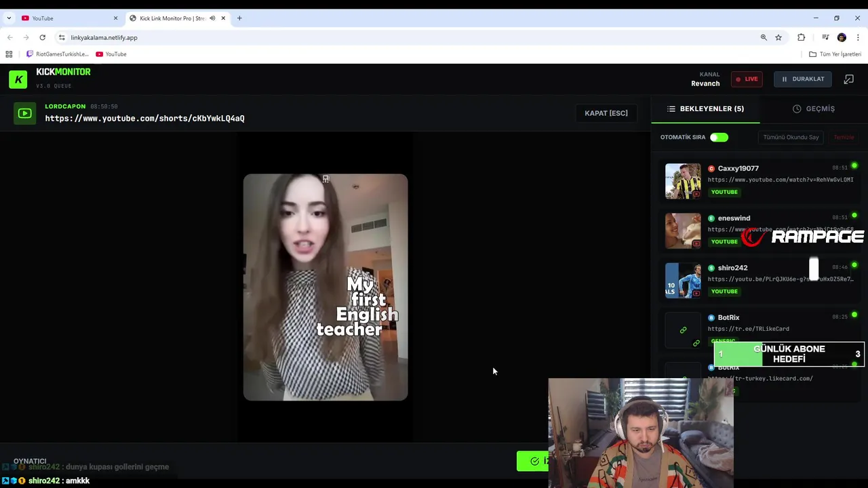Viewport: 868px width, 488px height.
Task: Click YOUTUBE tag under eneswind
Action: click(x=724, y=242)
